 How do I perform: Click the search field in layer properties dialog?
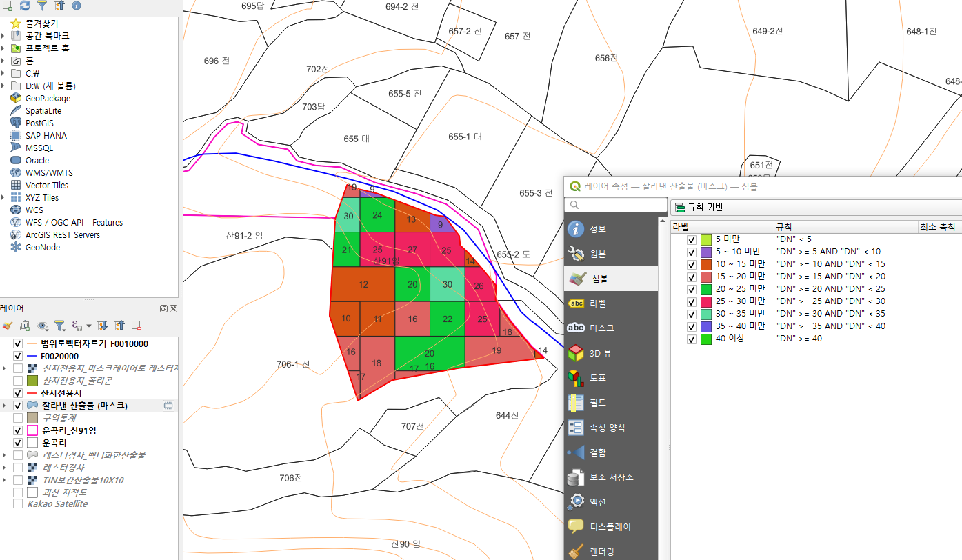(x=615, y=205)
